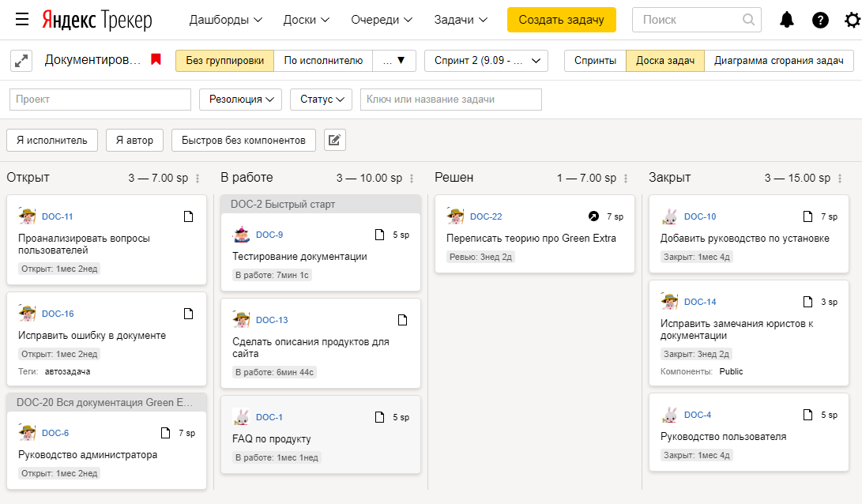Image resolution: width=862 pixels, height=504 pixels.
Task: Group the board По исполнителю
Action: 323,61
